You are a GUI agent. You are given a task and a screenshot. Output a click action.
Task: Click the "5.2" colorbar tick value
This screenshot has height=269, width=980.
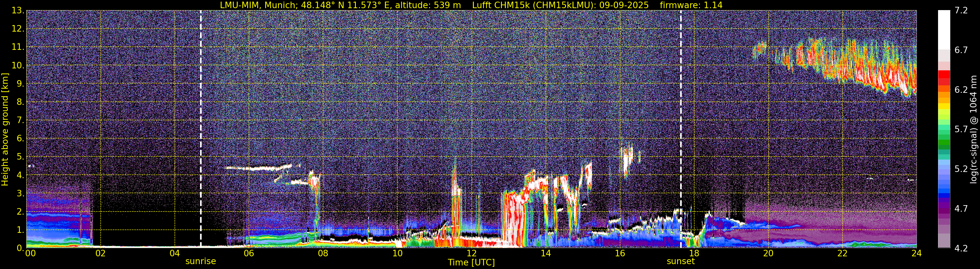pos(961,169)
